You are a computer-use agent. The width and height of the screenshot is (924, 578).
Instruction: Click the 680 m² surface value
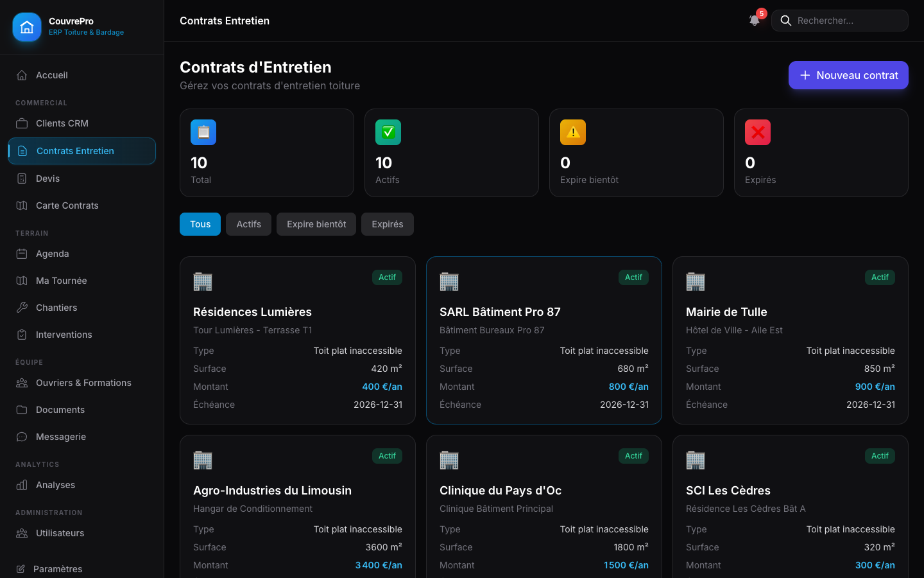633,369
